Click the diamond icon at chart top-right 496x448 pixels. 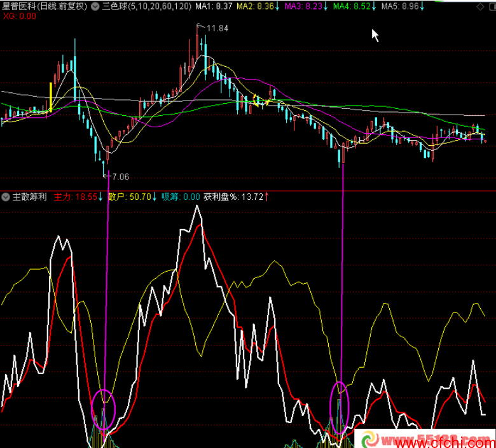click(480, 6)
